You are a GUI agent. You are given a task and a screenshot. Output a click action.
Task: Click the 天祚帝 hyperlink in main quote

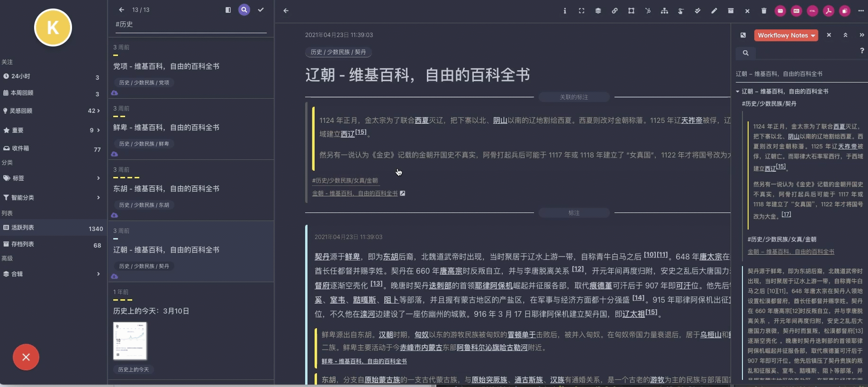[x=692, y=120]
